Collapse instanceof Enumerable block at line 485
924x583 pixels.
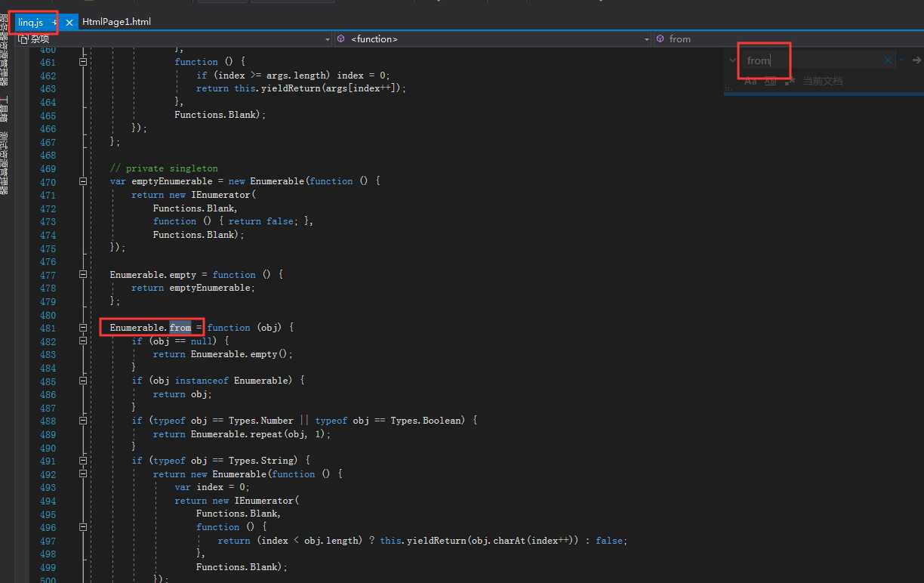pos(83,381)
